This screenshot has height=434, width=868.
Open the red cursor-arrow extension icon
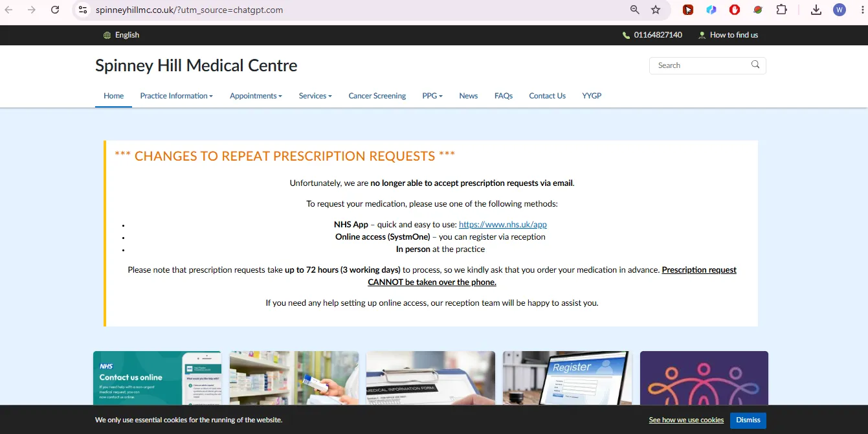pyautogui.click(x=688, y=10)
